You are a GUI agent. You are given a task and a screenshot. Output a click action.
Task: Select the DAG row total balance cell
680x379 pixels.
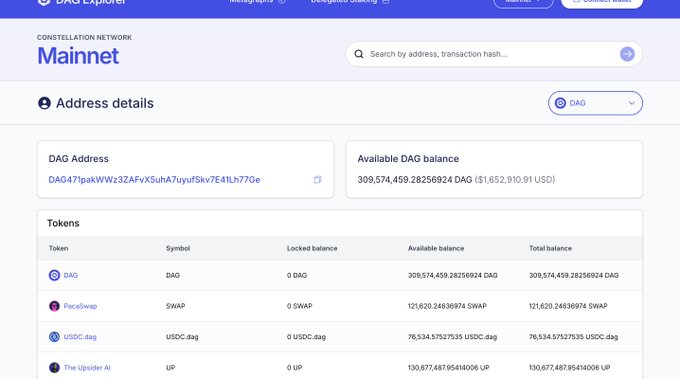(574, 275)
